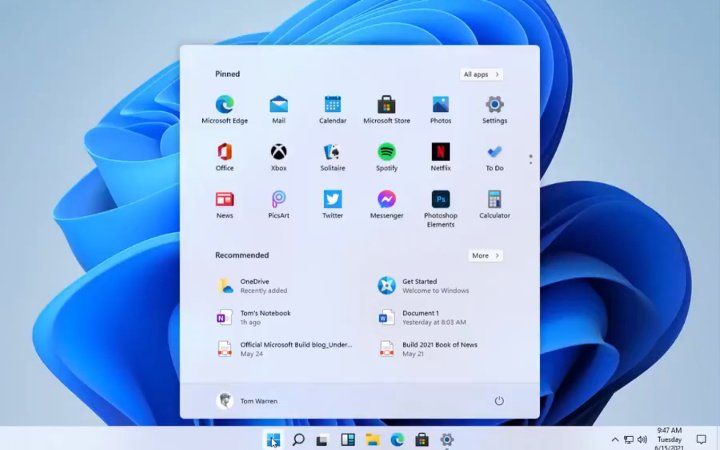Open Build 2021 Book of News

click(x=428, y=349)
